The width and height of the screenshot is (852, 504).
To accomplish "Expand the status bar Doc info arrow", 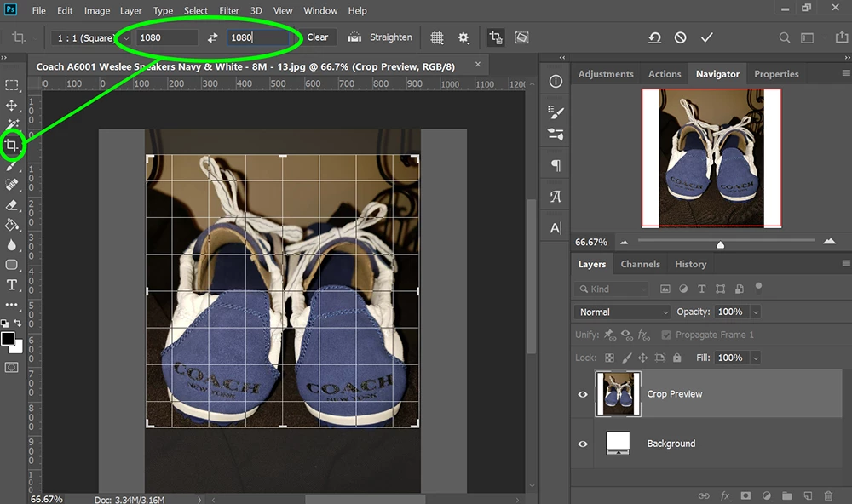I will [x=199, y=500].
